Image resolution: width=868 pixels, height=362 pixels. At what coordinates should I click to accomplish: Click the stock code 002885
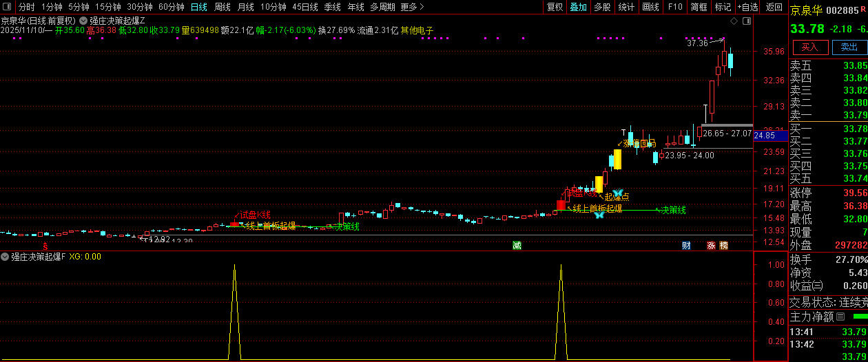tap(842, 10)
